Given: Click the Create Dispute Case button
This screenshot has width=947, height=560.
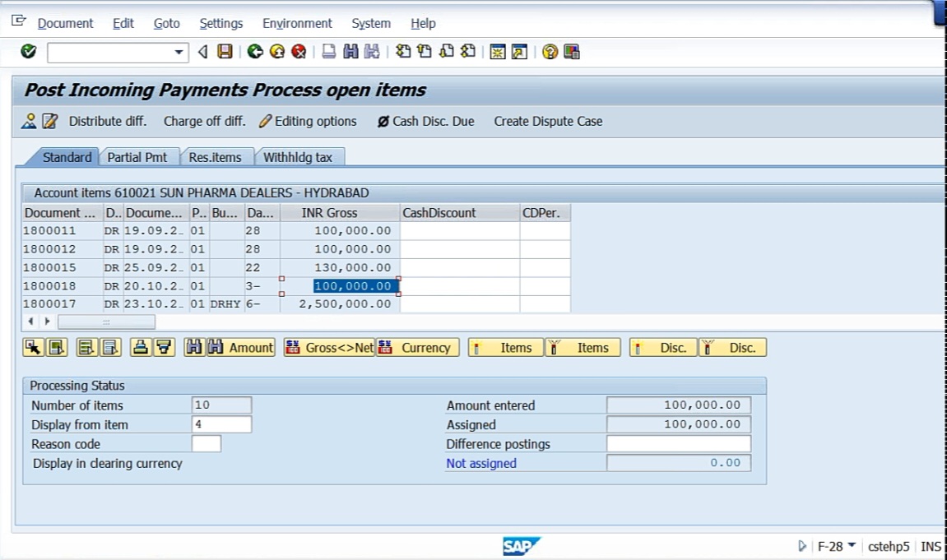Looking at the screenshot, I should click(549, 122).
